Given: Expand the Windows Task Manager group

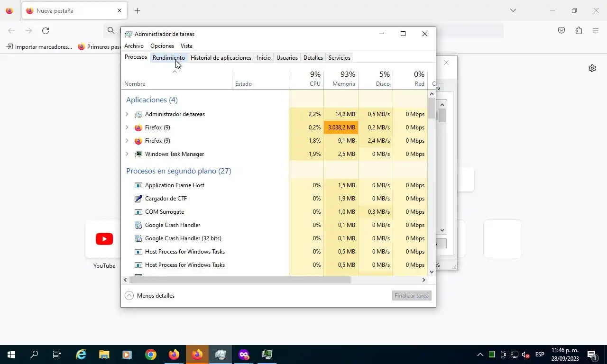Looking at the screenshot, I should (x=127, y=154).
